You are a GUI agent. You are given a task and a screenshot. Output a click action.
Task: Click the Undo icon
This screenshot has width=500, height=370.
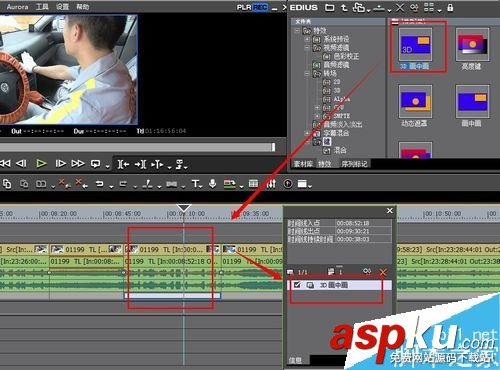coord(99,184)
